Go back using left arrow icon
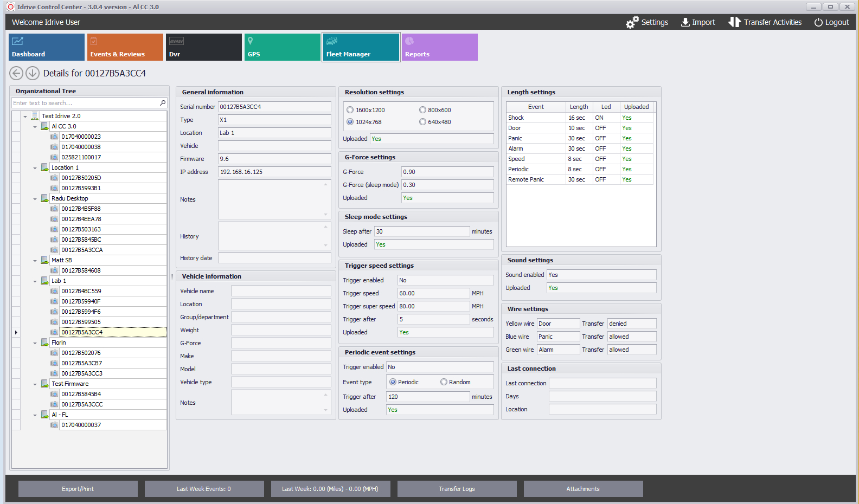 pyautogui.click(x=16, y=73)
